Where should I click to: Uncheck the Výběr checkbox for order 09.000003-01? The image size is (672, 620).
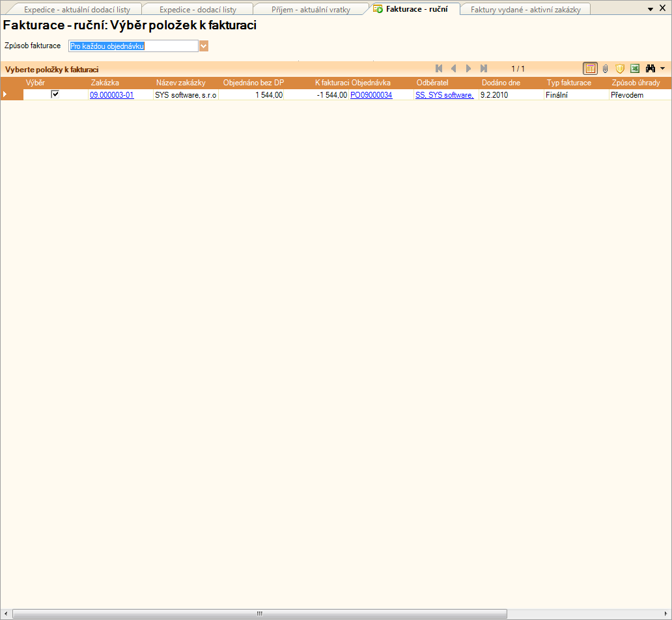click(x=55, y=94)
